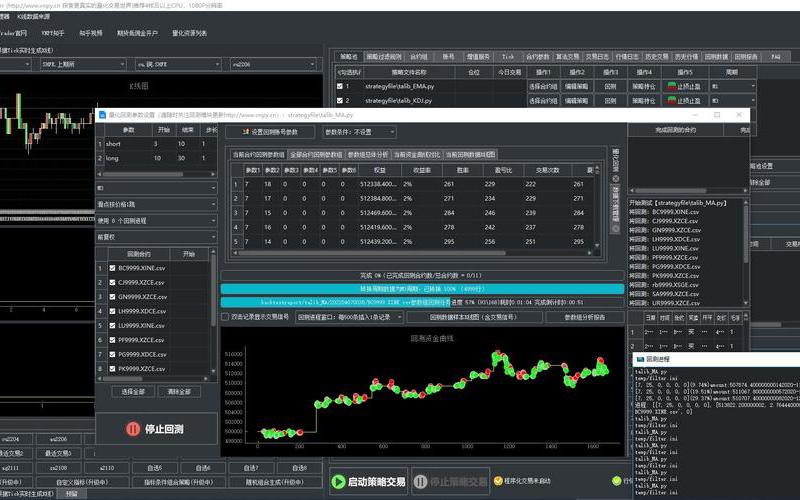This screenshot has width=800, height=500.
Task: Click 止损止盈 icon in talib_EMA.py row
Action: [x=671, y=86]
